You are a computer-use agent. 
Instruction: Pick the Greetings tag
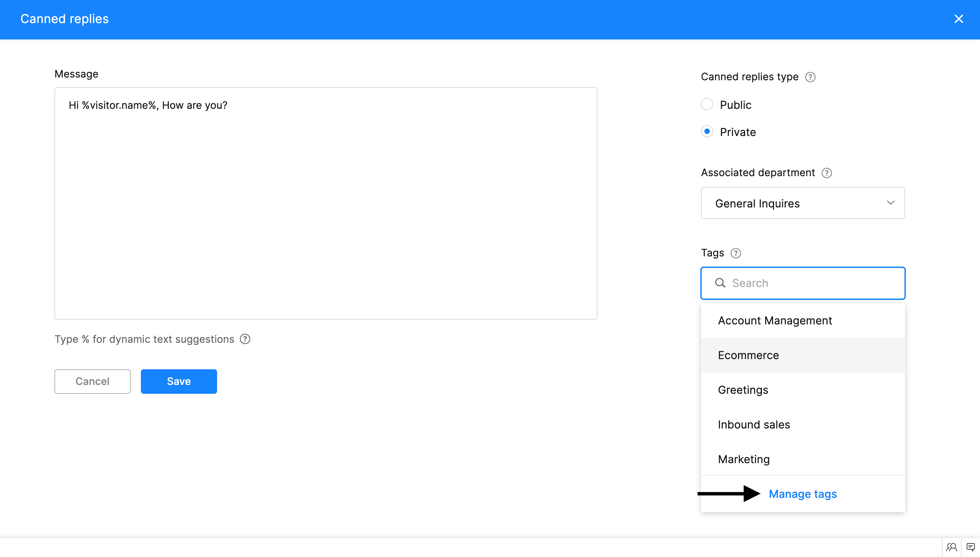pos(743,390)
